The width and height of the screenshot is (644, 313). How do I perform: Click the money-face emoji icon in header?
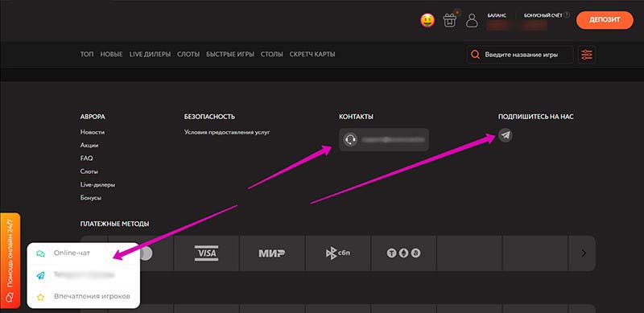pos(427,21)
